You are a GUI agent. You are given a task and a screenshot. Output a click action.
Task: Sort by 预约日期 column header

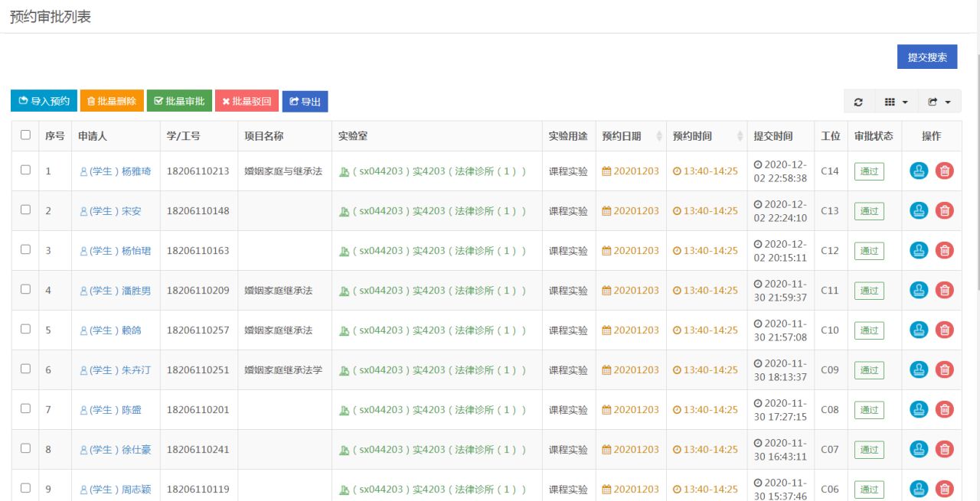[x=631, y=136]
